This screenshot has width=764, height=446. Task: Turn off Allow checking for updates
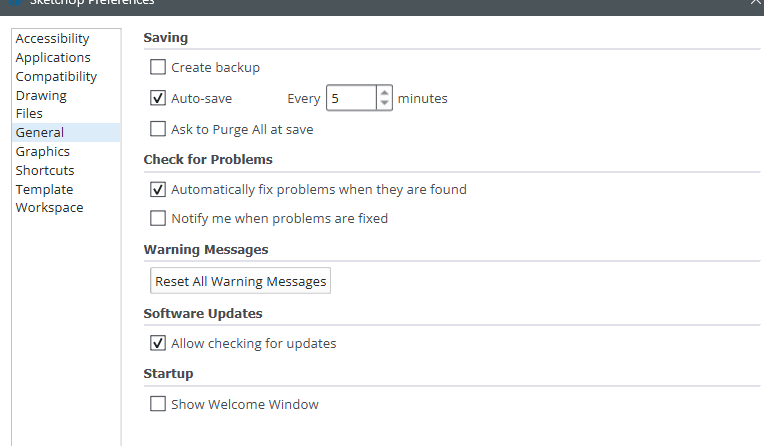158,343
